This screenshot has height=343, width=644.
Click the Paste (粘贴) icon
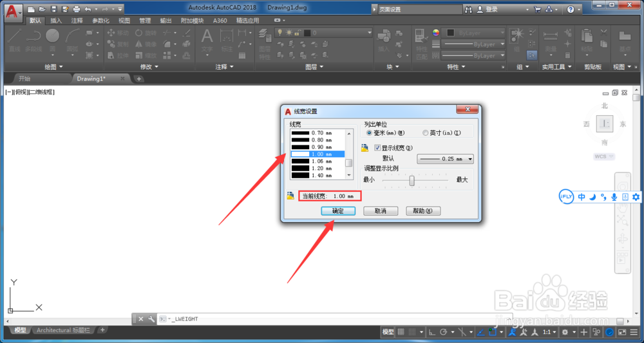click(x=587, y=41)
